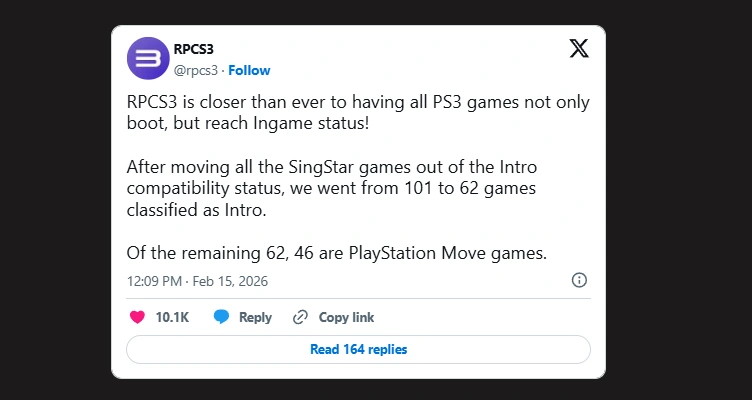The height and width of the screenshot is (400, 752).
Task: Click the RPCS3 purple profile avatar
Action: coord(148,58)
